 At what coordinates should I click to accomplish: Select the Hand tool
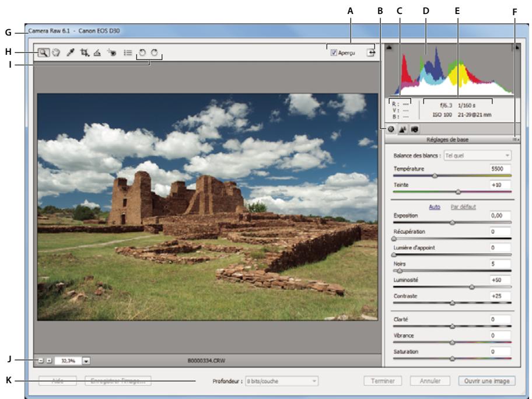click(56, 52)
